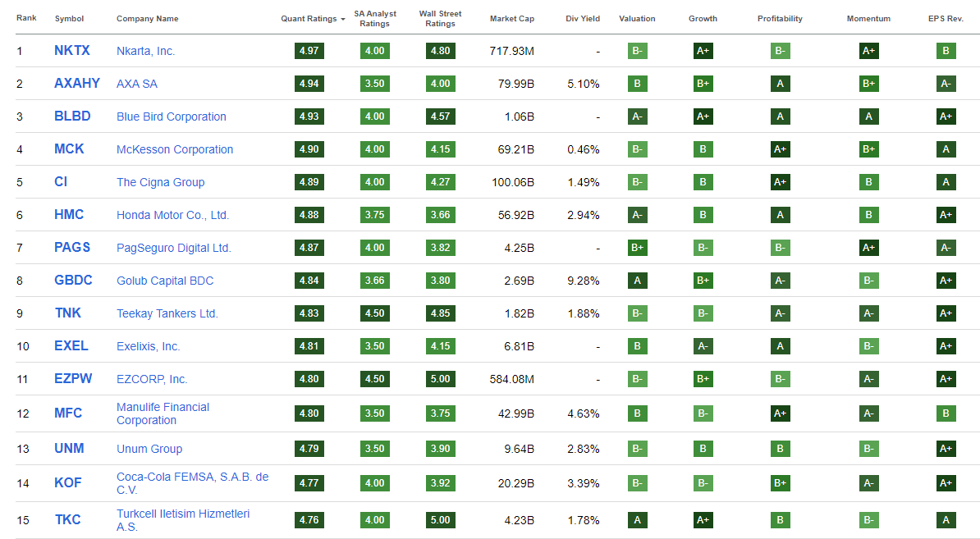The height and width of the screenshot is (539, 980).
Task: Open the KOF ticker symbol link
Action: tap(67, 482)
